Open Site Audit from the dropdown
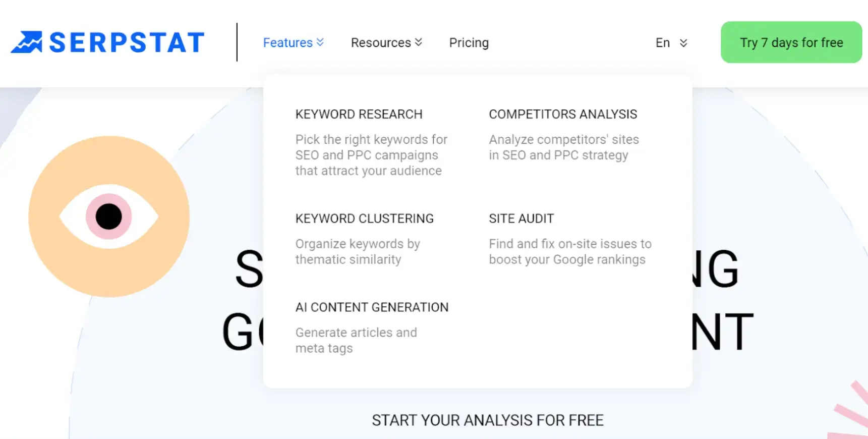Image resolution: width=868 pixels, height=439 pixels. point(521,218)
